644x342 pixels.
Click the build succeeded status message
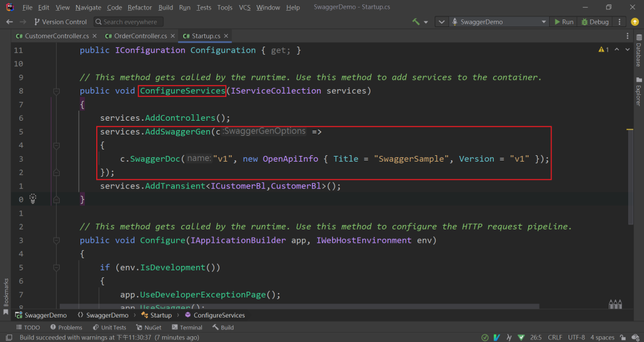(109, 338)
